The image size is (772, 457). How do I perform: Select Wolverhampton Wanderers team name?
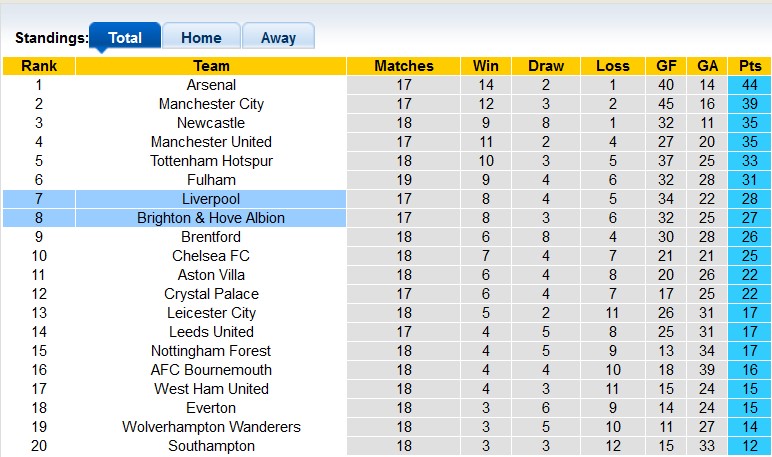pyautogui.click(x=211, y=427)
